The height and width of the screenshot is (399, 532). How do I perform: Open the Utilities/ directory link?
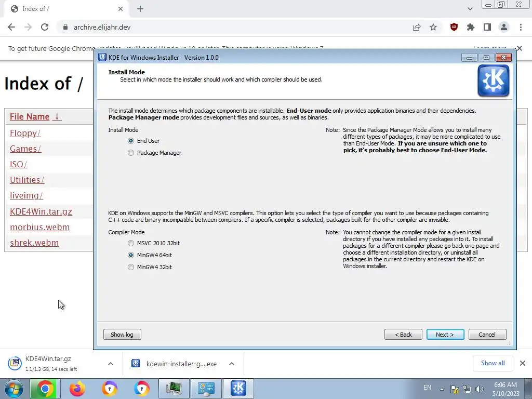[27, 180]
